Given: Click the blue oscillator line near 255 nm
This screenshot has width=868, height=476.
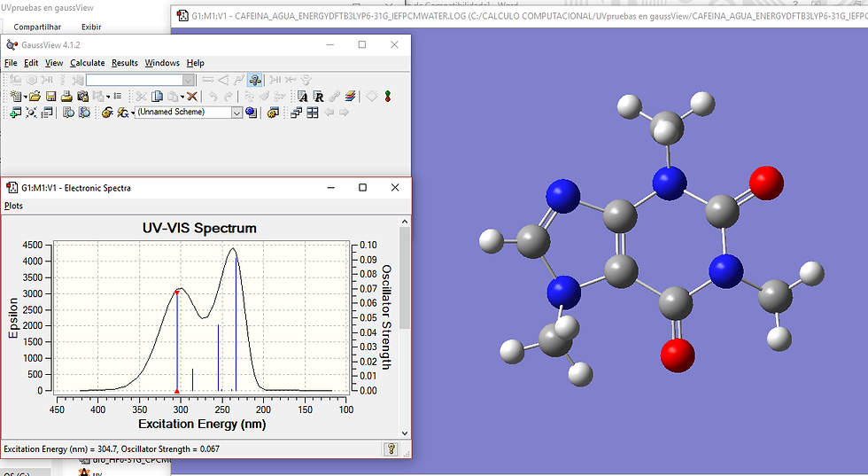Looking at the screenshot, I should [218, 357].
